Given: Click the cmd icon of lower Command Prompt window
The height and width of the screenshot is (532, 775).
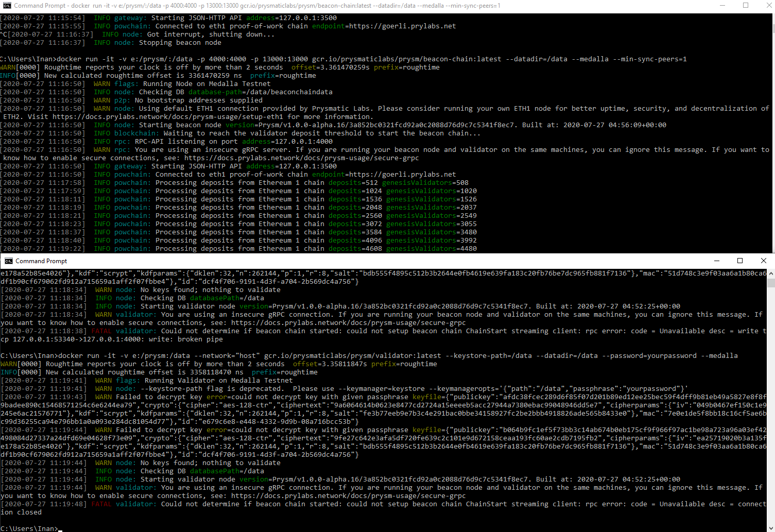Looking at the screenshot, I should point(8,261).
